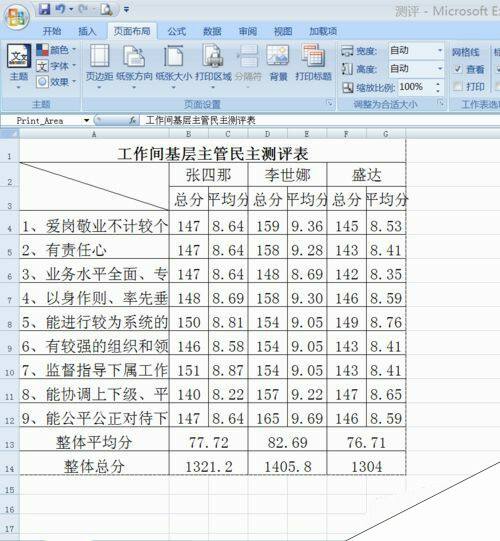Switch to the Formulas (公式) tab
Screen dimensions: 500x541
tap(177, 31)
